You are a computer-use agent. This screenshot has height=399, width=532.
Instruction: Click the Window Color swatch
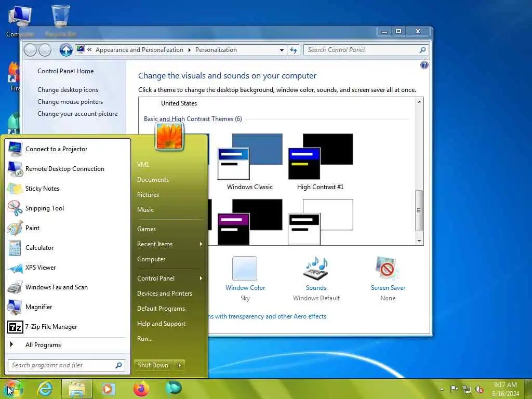coord(245,269)
